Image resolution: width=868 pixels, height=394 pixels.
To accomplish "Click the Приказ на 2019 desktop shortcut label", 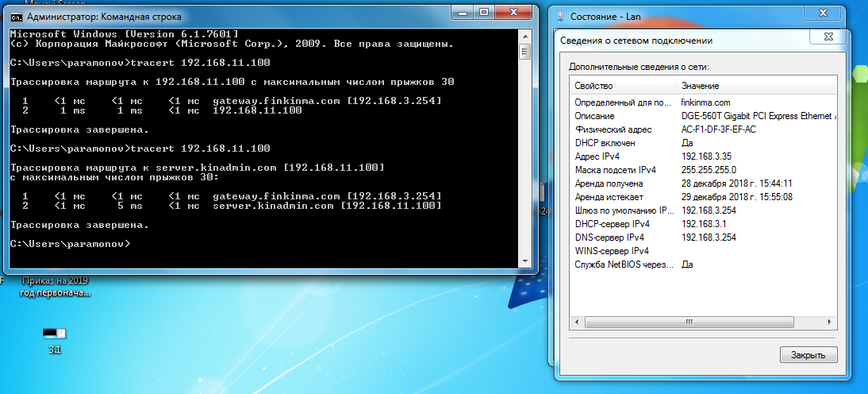I will [55, 287].
